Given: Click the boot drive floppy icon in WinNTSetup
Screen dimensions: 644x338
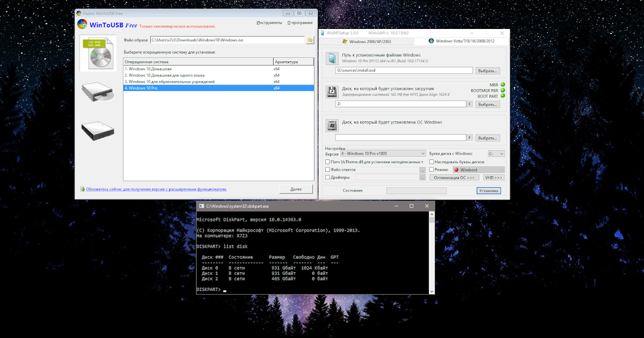Looking at the screenshot, I should [x=332, y=92].
